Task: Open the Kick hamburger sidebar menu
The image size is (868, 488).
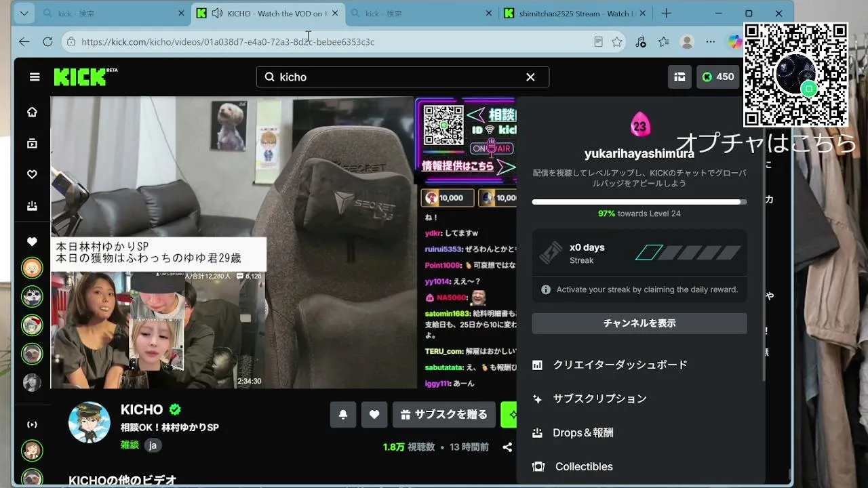Action: tap(35, 77)
